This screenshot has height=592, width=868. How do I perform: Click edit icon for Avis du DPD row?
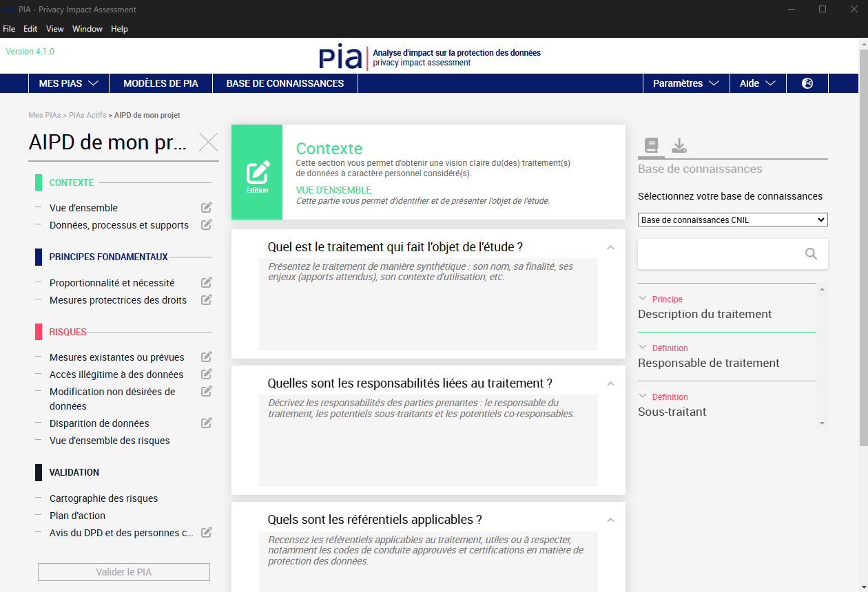206,532
